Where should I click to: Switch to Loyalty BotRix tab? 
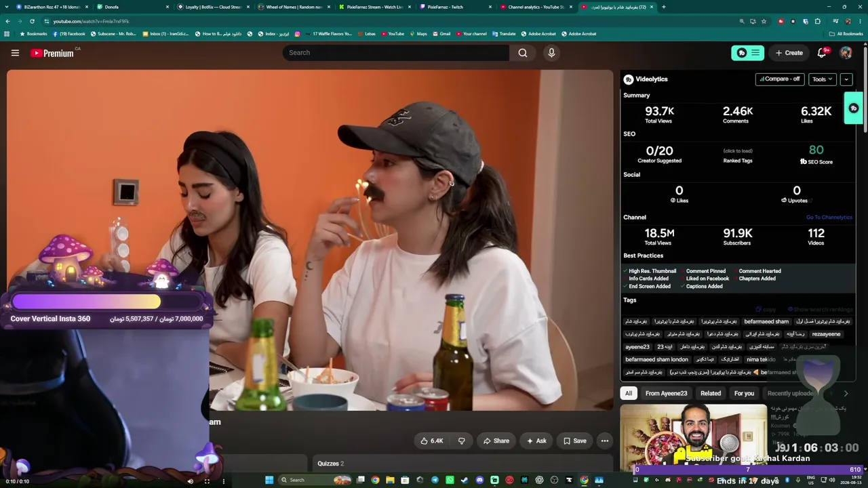click(x=214, y=7)
